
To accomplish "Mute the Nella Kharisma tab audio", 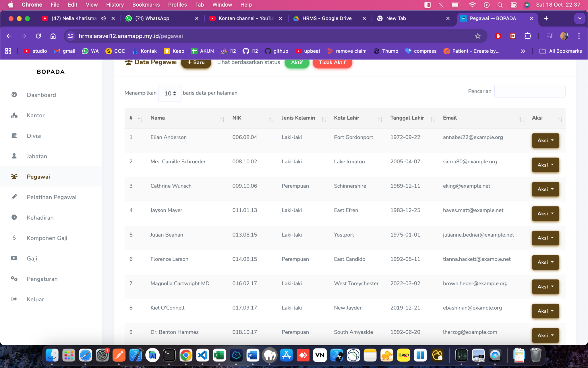I will click(103, 18).
